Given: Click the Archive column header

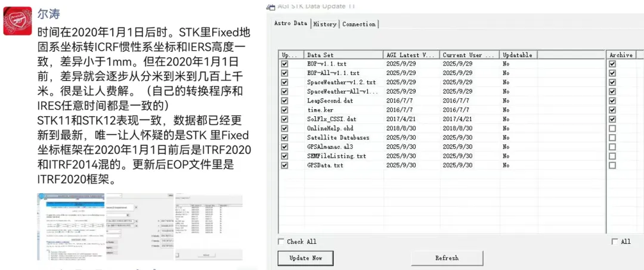Looking at the screenshot, I should tap(621, 55).
